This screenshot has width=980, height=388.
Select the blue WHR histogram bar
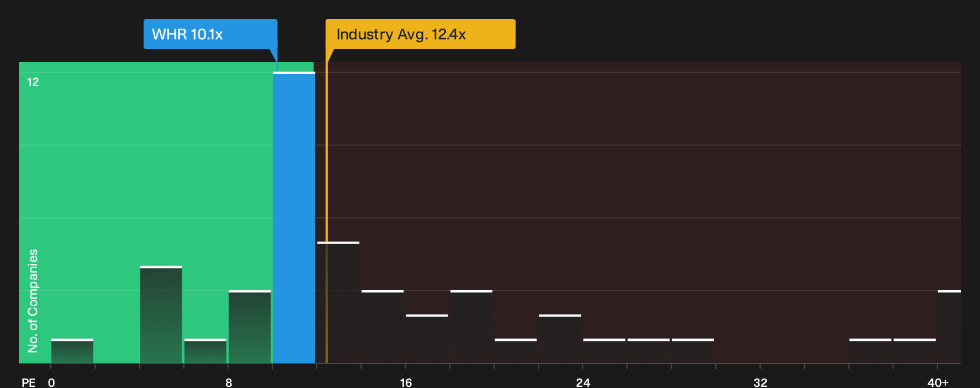(294, 217)
